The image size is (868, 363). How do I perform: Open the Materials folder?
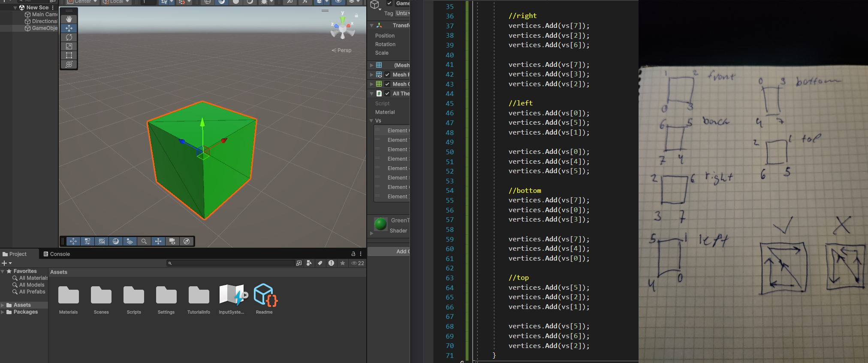69,300
